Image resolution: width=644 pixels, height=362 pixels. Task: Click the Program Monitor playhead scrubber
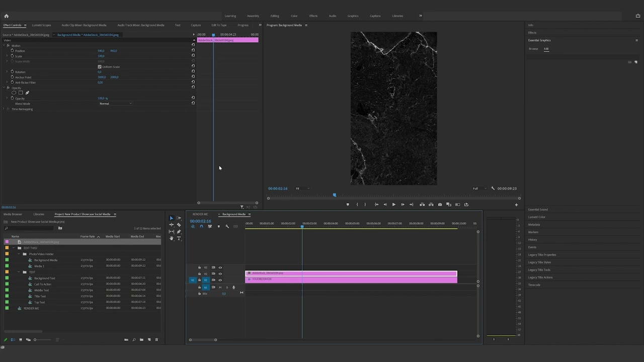click(334, 195)
